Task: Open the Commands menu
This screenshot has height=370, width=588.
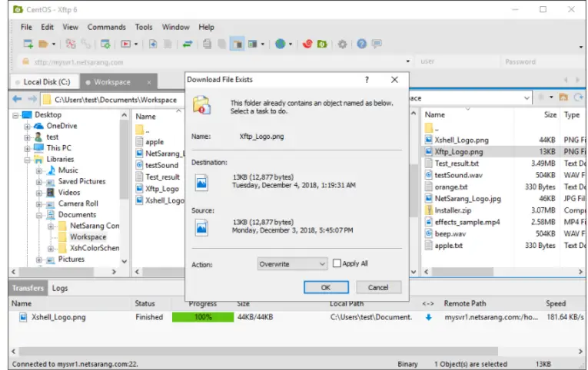Action: (x=107, y=27)
